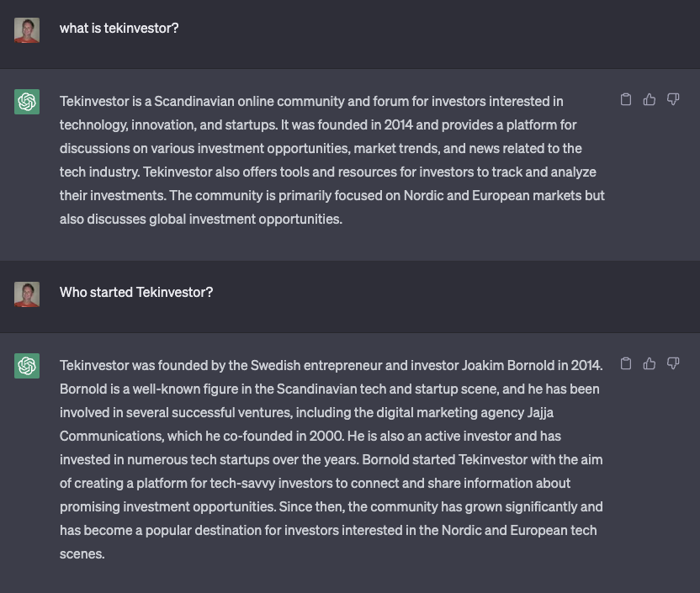Open the user avatar next to 'what is tekinvestor?'
This screenshot has height=593, width=700.
27,30
